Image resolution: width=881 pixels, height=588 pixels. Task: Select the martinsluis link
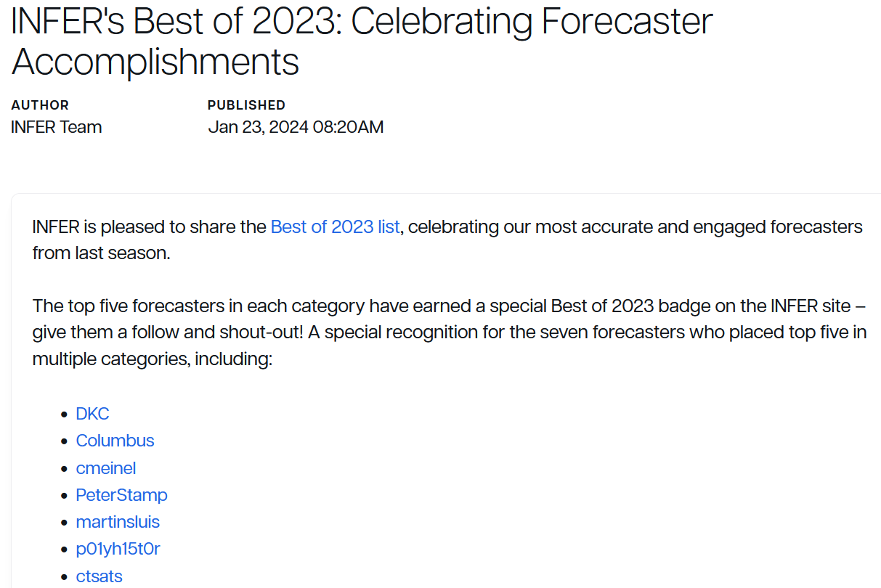click(x=118, y=522)
